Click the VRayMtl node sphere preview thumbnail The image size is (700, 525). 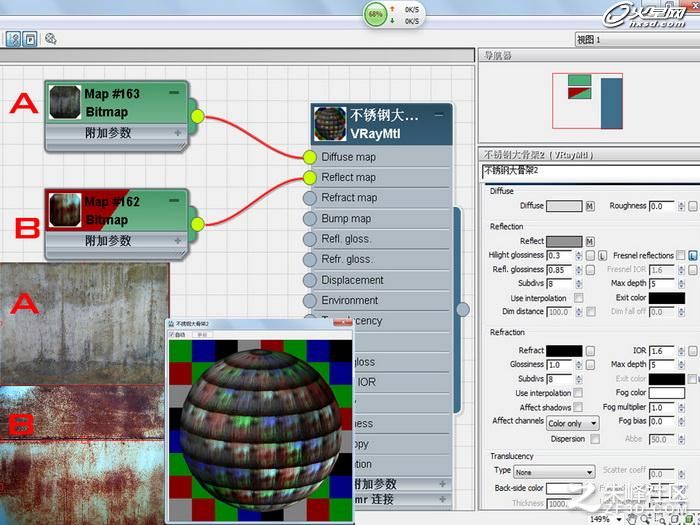330,124
